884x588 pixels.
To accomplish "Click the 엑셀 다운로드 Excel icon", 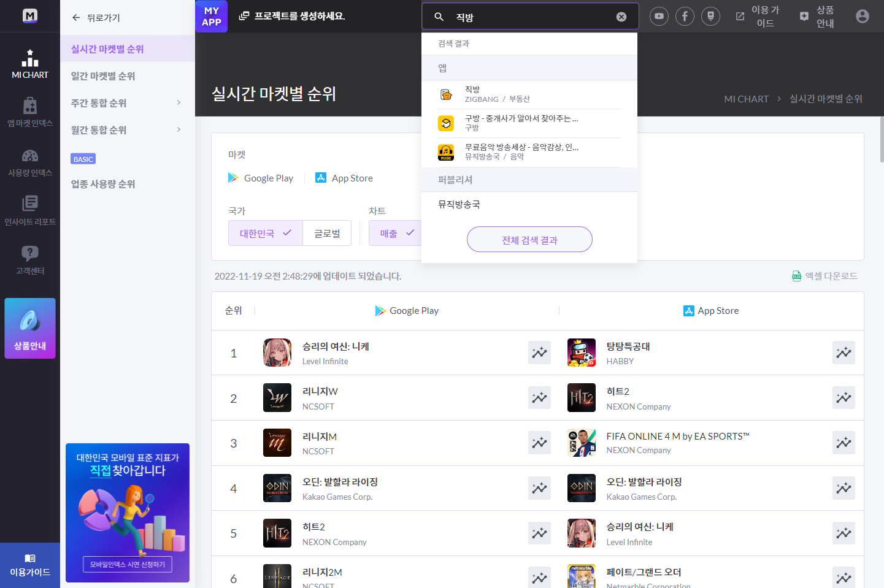I will [796, 276].
